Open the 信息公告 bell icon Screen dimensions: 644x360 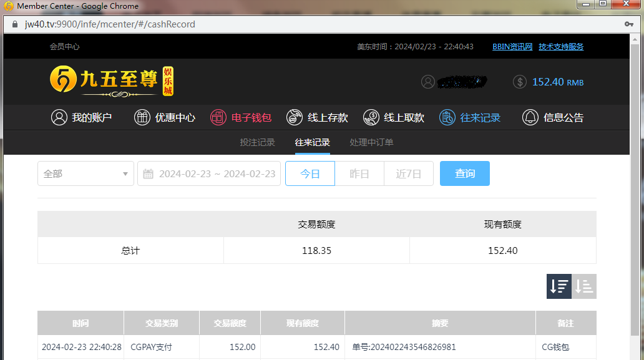(x=530, y=117)
